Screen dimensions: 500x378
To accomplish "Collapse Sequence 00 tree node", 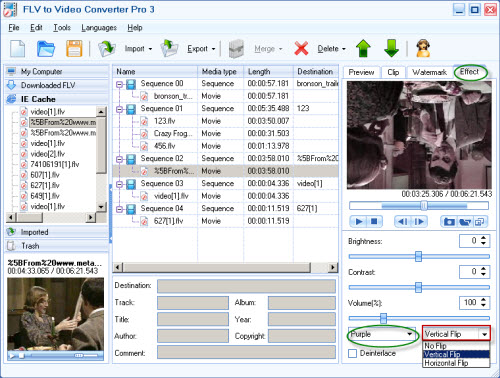I will click(x=119, y=84).
